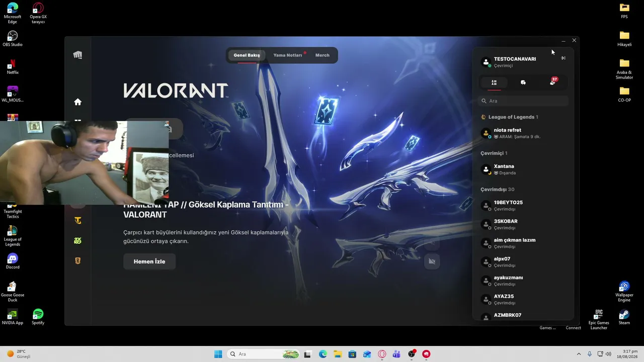Collapse the friends panel with the arrow
644x362 pixels.
(563, 58)
